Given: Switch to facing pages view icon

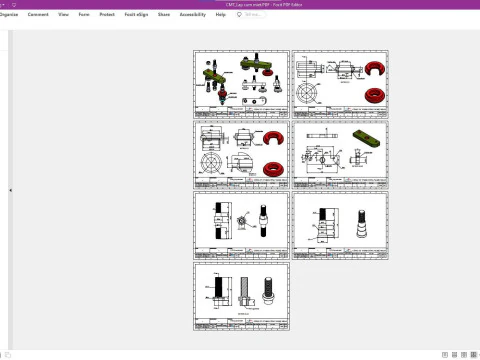Looking at the screenshot, I should click(464, 355).
